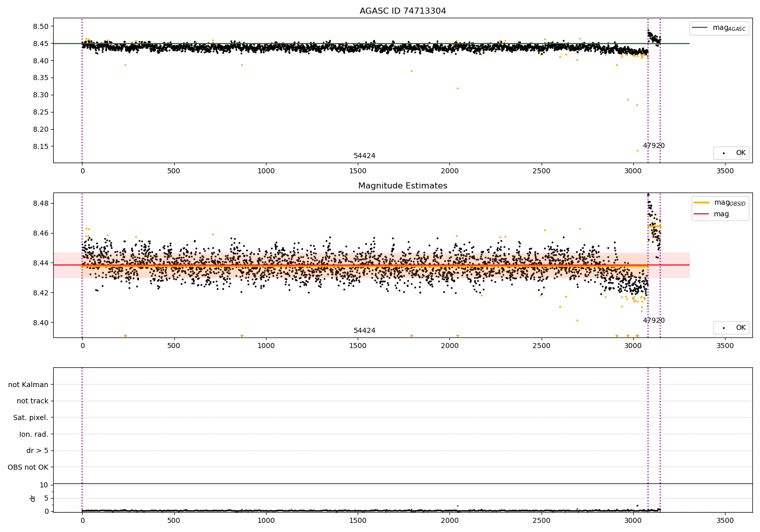Click the "not Kalman" axis label
Viewport: 760px width, 532px height.
coord(28,385)
